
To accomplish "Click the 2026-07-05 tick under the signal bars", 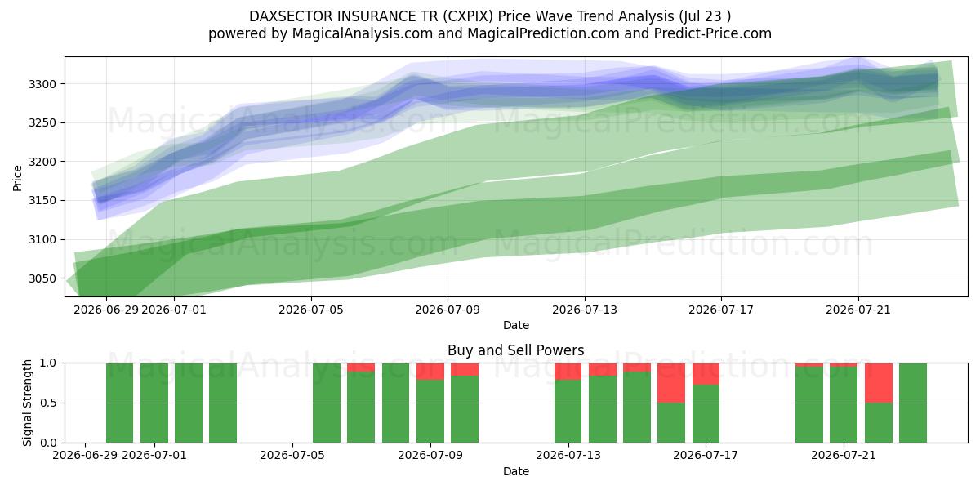I will [x=292, y=456].
